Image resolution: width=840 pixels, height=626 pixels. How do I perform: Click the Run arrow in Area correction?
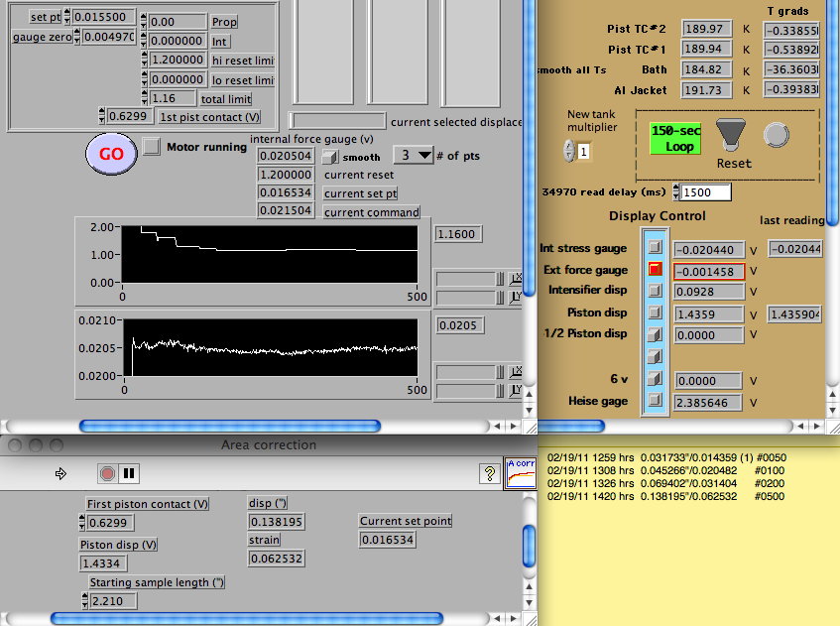(x=61, y=474)
